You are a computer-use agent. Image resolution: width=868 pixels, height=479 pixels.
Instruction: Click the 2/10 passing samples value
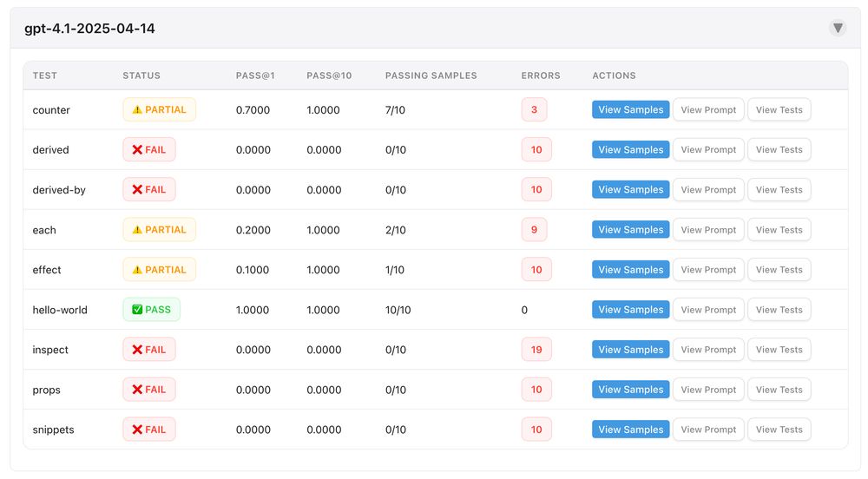pos(395,230)
